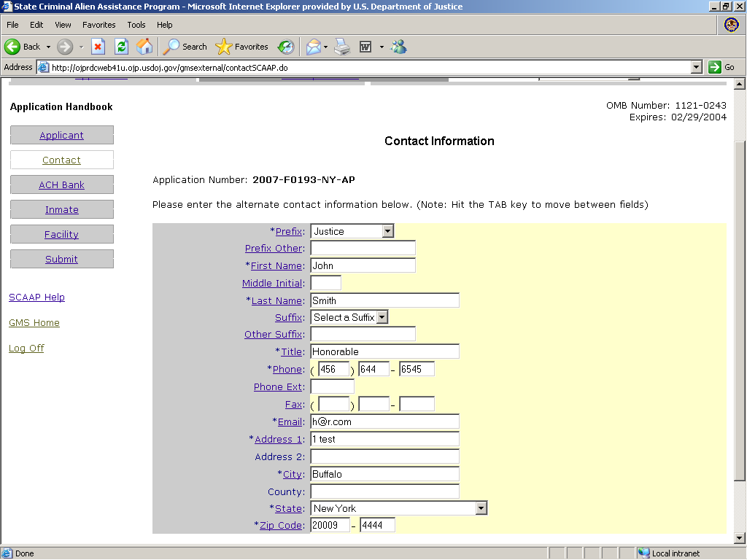Click the Back navigation button
The width and height of the screenshot is (747, 560).
point(22,47)
